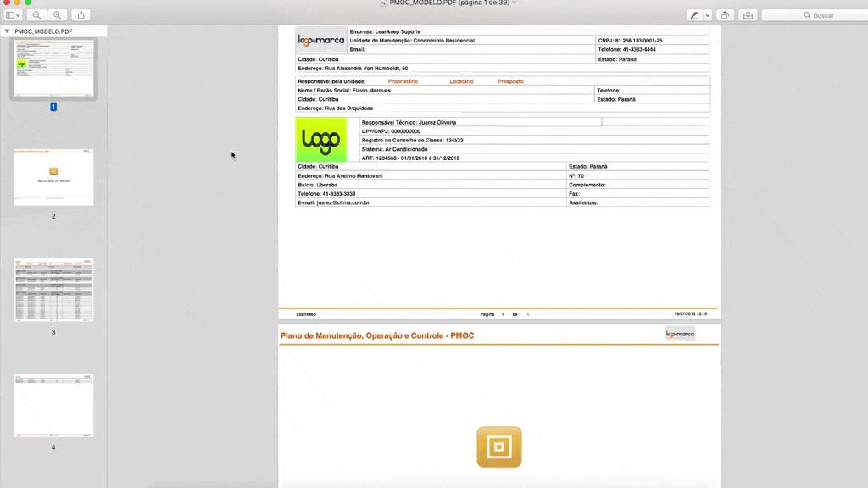The height and width of the screenshot is (488, 868).
Task: Open the sidebar view options button
Action: (x=15, y=15)
